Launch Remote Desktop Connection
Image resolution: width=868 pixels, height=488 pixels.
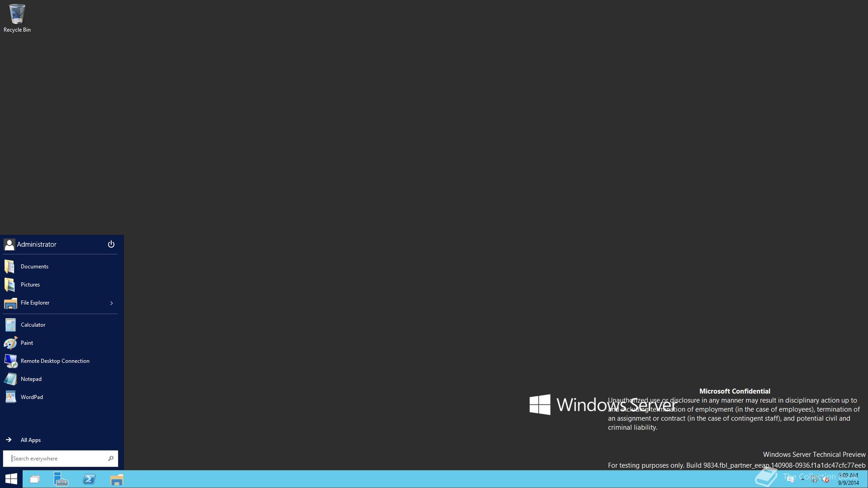point(60,361)
